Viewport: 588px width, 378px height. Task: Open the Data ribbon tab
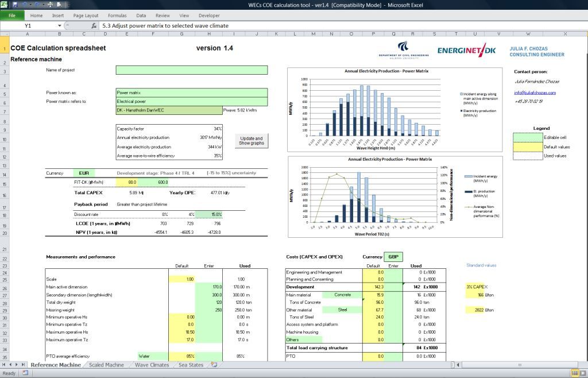click(x=141, y=16)
